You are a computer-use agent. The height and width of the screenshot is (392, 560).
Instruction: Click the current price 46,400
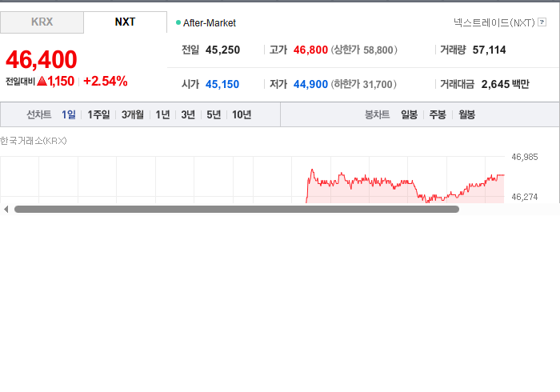point(42,59)
